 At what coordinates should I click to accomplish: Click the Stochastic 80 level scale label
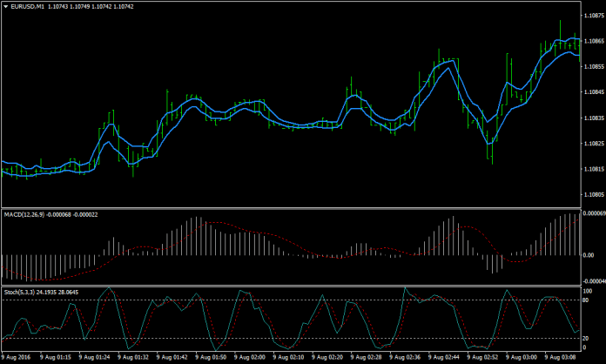(587, 300)
